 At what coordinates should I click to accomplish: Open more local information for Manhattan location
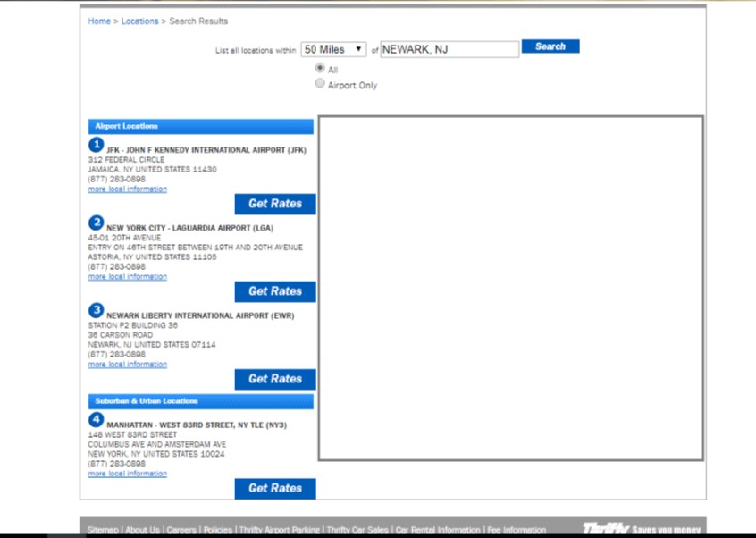pos(127,474)
